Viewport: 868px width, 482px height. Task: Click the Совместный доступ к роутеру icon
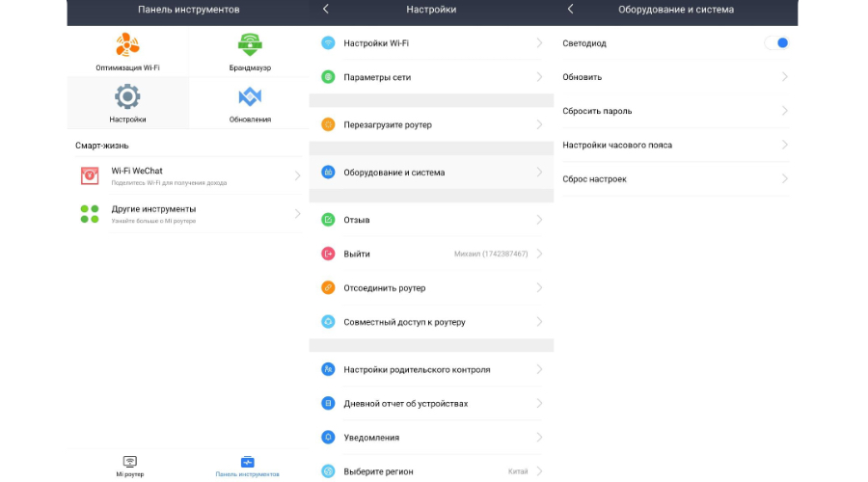point(328,322)
